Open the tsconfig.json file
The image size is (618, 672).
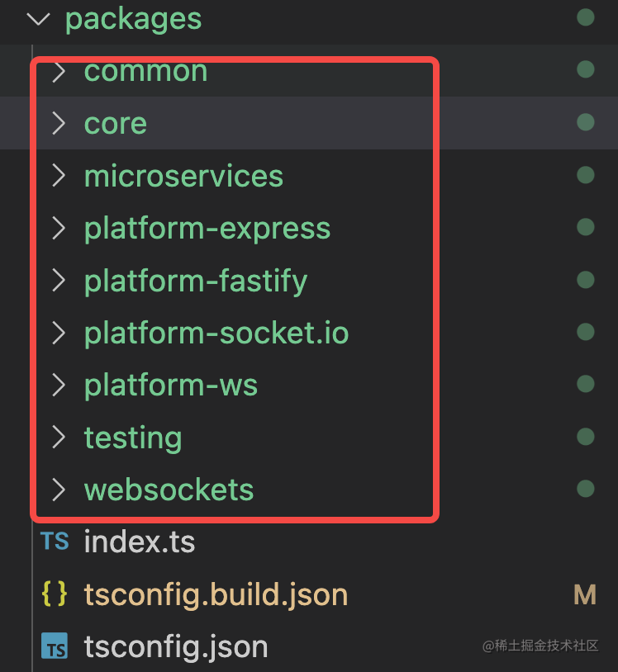[x=176, y=647]
